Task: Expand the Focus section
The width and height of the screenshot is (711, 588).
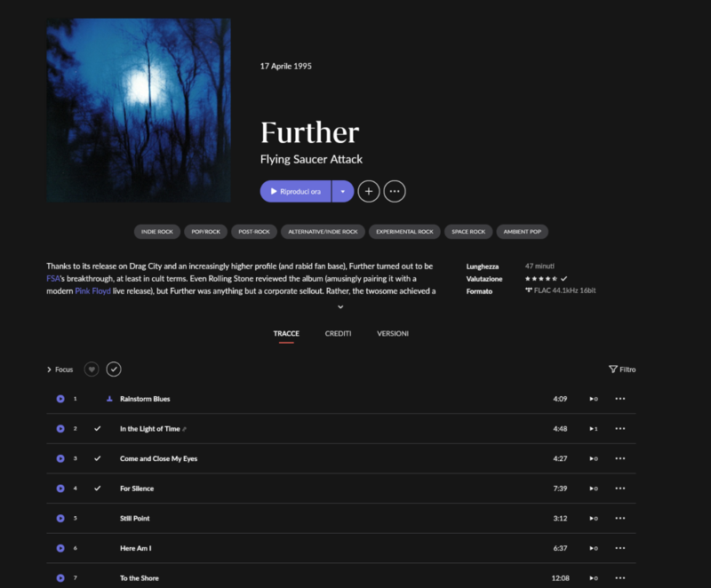Action: (60, 369)
